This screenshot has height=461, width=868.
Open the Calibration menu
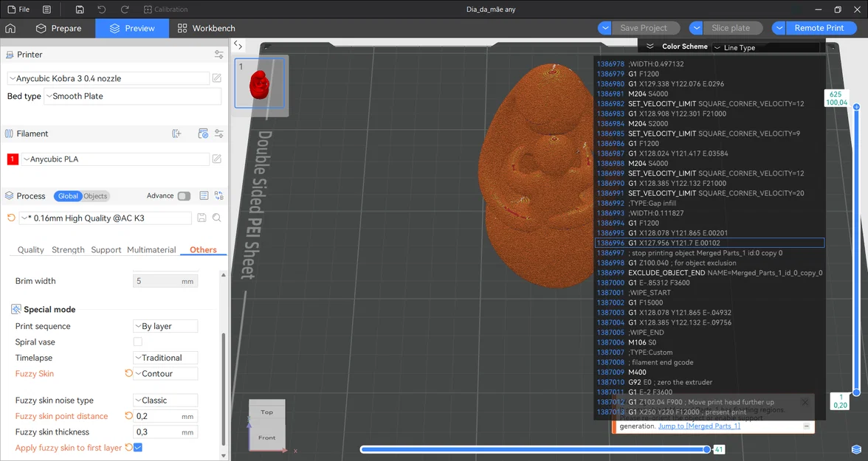click(x=165, y=10)
